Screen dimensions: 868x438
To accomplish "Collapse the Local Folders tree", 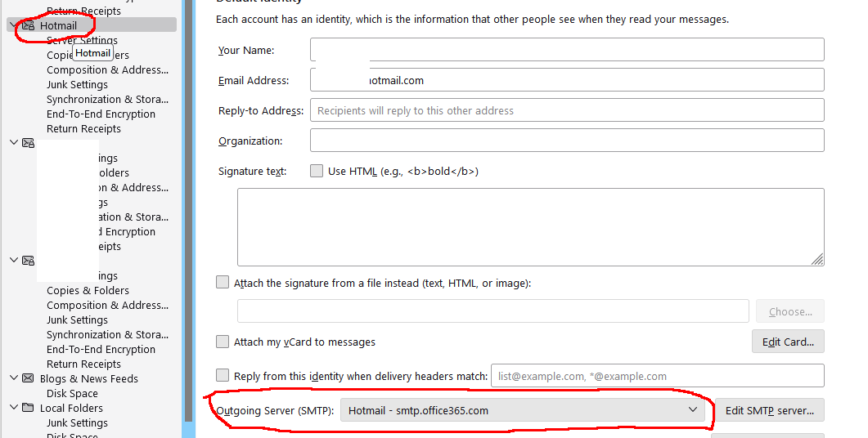I will pyautogui.click(x=15, y=407).
